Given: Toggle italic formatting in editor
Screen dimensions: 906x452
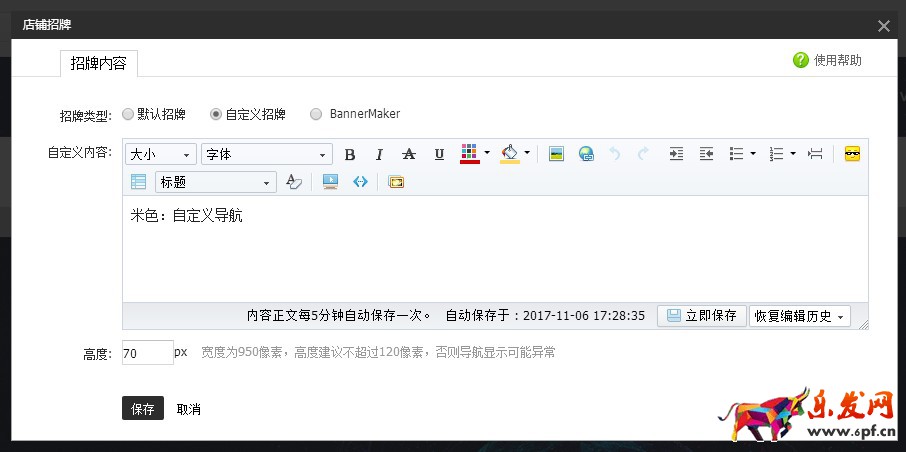Looking at the screenshot, I should [x=379, y=154].
